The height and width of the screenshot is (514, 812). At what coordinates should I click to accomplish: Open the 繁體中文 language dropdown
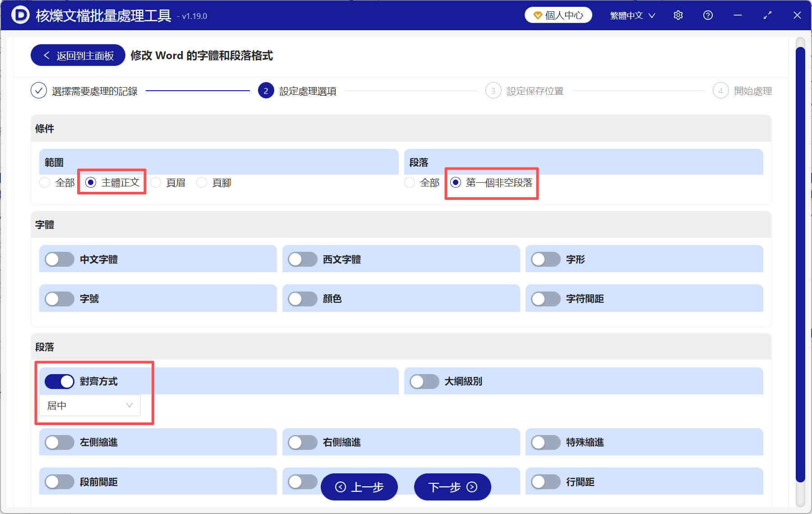tap(632, 15)
